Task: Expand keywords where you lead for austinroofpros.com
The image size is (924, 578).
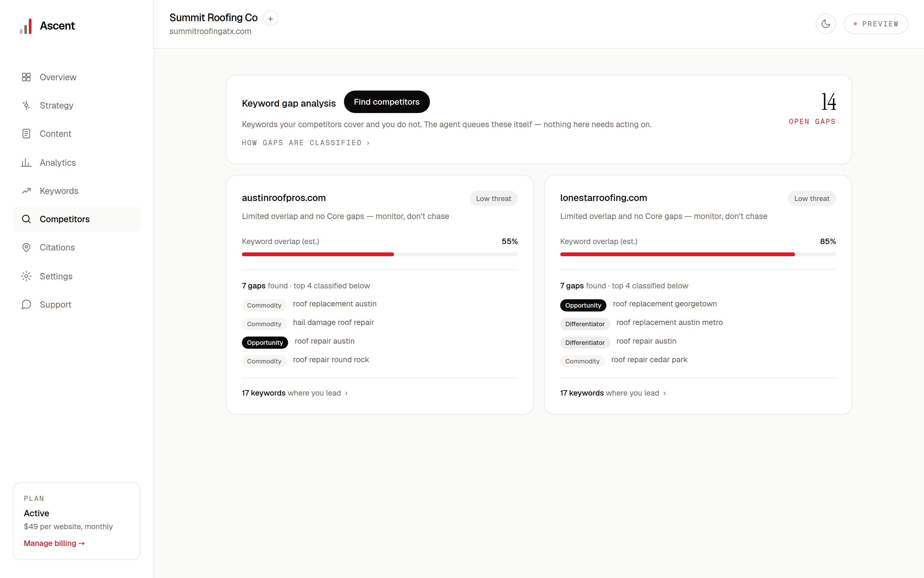Action: 295,393
